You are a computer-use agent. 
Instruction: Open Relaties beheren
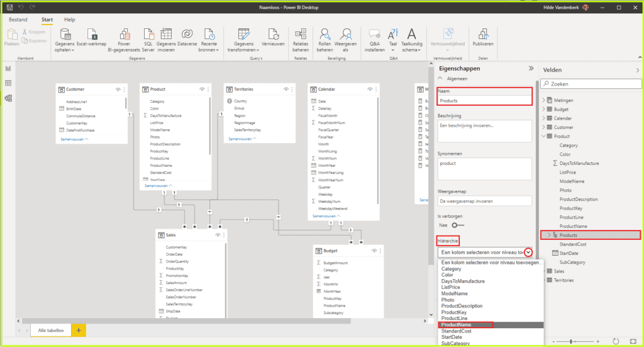tap(301, 40)
